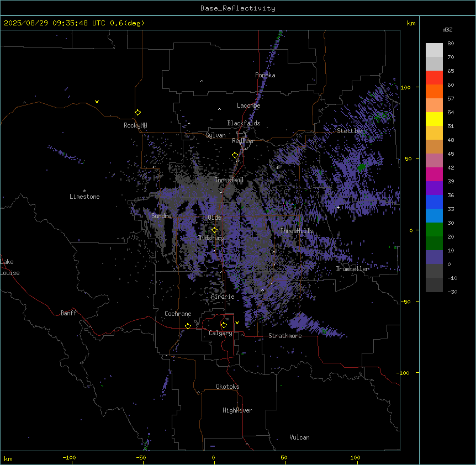
Task: Pick the red 65–60 dBZ legend swatch
Action: pyautogui.click(x=434, y=78)
